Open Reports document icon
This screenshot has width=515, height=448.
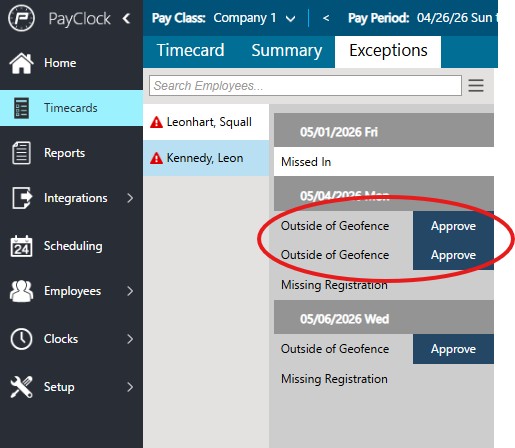pyautogui.click(x=21, y=153)
